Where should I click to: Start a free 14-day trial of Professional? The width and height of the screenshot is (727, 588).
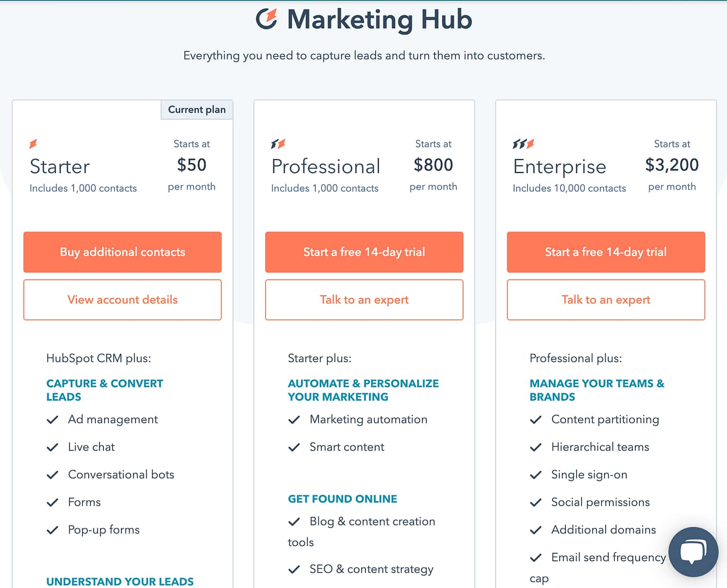pyautogui.click(x=364, y=252)
